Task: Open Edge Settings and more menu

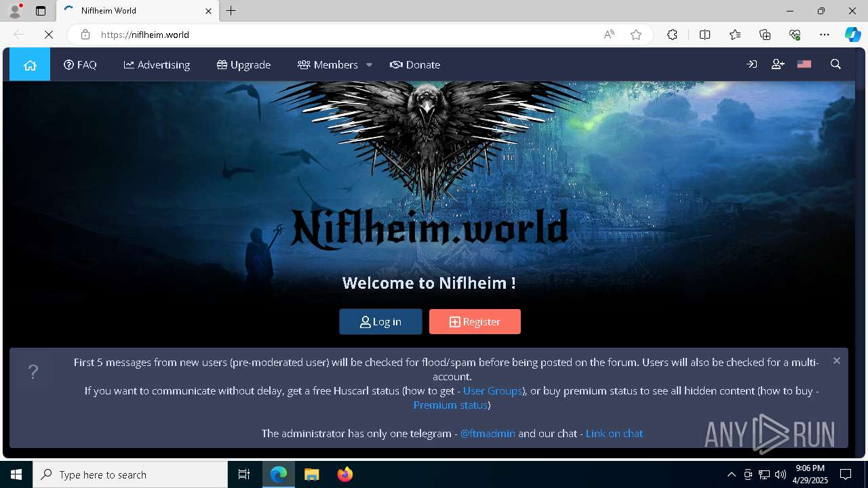Action: [825, 35]
